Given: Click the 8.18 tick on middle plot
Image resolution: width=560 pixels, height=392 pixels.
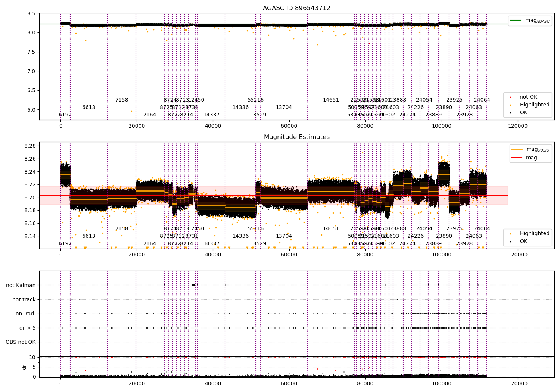Looking at the screenshot, I should (30, 211).
